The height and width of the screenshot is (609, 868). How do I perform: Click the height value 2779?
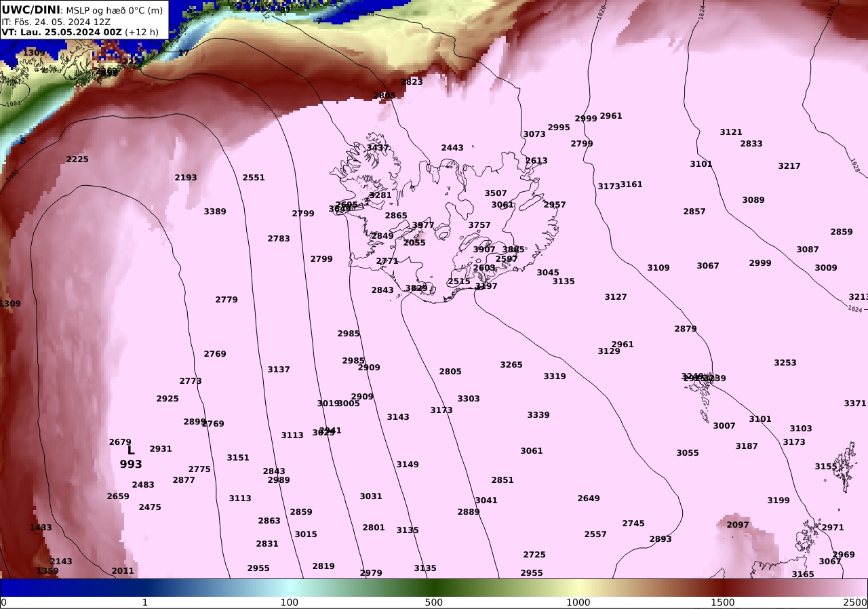point(226,300)
